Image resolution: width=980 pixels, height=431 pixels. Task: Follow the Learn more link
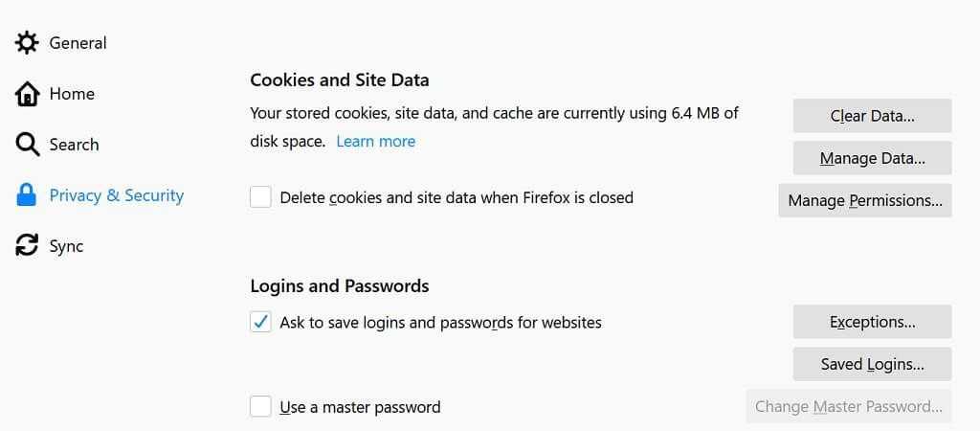tap(375, 141)
